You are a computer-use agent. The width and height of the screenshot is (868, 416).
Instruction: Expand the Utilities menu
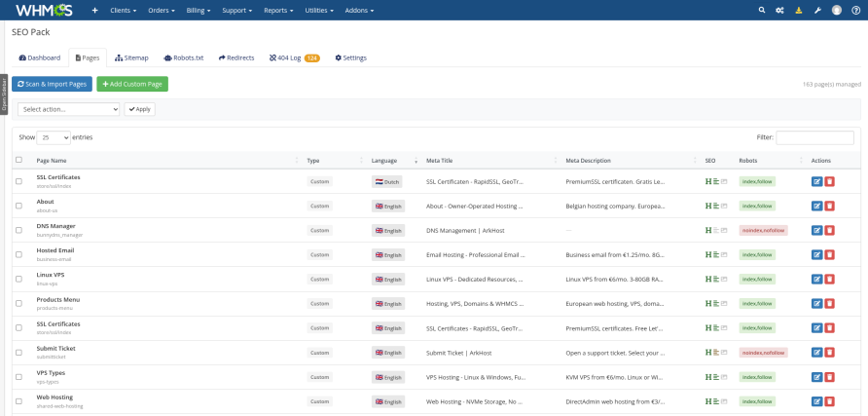pyautogui.click(x=319, y=10)
